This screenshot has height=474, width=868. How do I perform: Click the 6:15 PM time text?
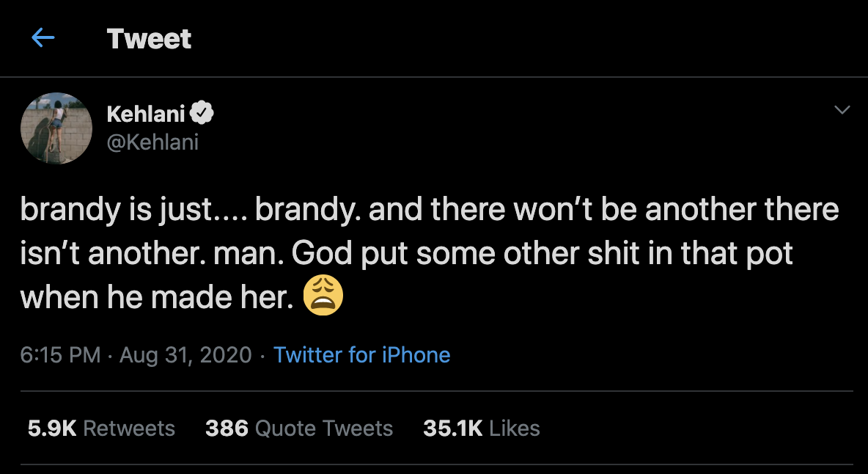[60, 355]
